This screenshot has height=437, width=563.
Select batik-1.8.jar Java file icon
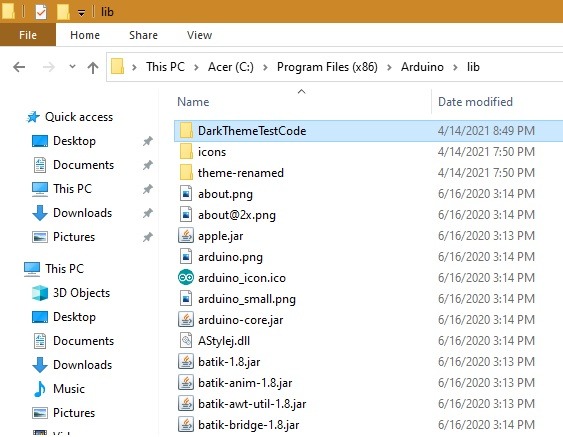point(186,362)
